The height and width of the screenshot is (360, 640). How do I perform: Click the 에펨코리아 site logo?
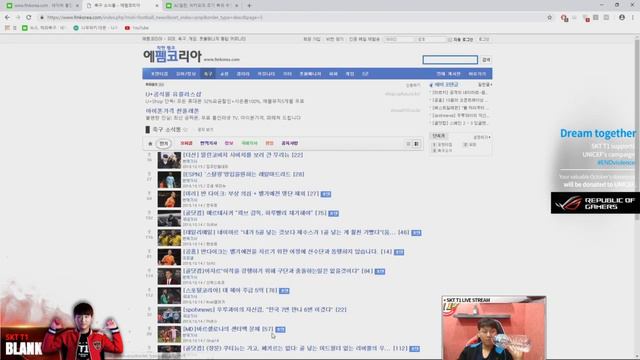point(172,56)
